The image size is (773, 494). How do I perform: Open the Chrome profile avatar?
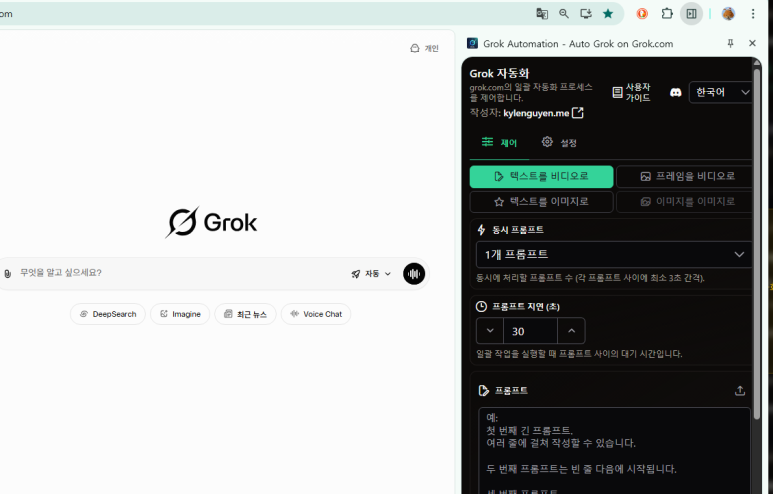coord(729,14)
